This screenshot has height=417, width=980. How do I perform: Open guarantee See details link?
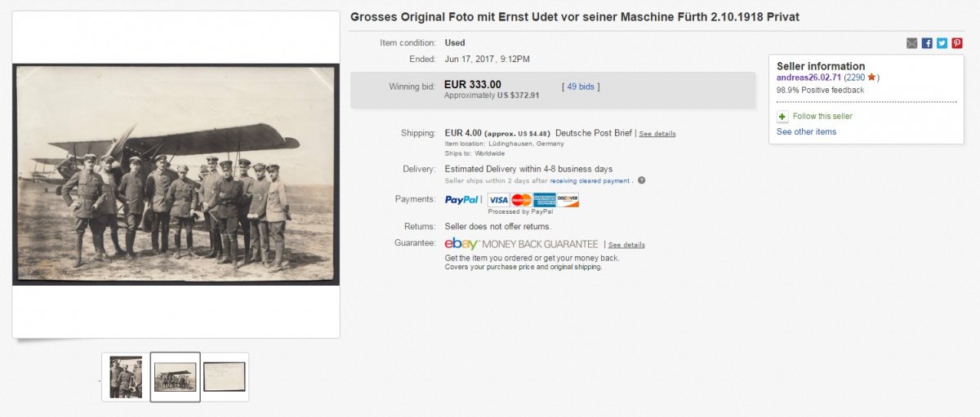[x=626, y=245]
